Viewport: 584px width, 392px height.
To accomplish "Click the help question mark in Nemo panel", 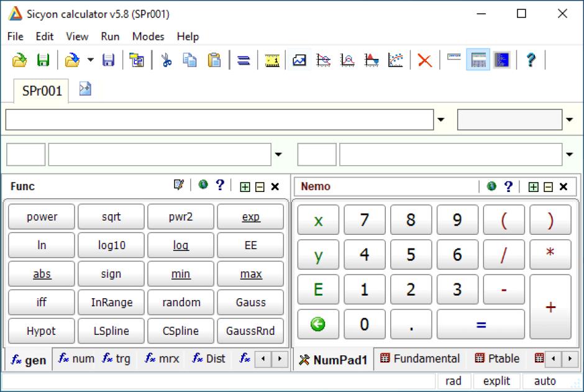I will coord(508,186).
